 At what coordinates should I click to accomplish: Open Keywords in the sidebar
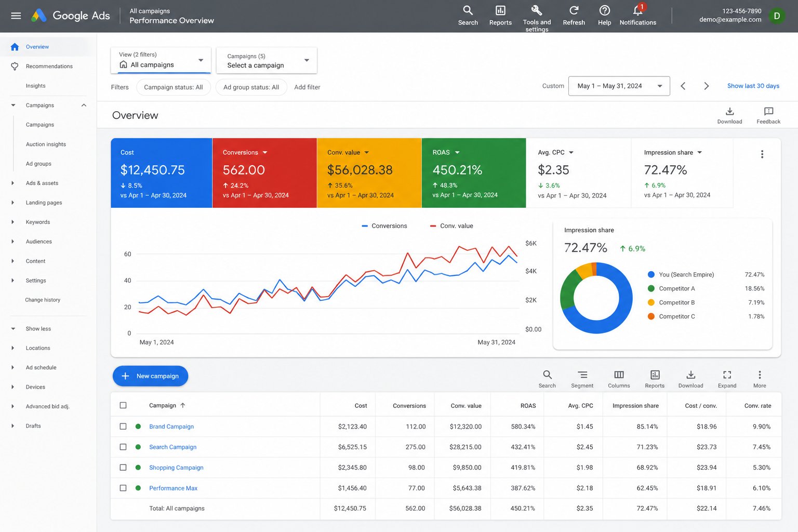click(38, 222)
